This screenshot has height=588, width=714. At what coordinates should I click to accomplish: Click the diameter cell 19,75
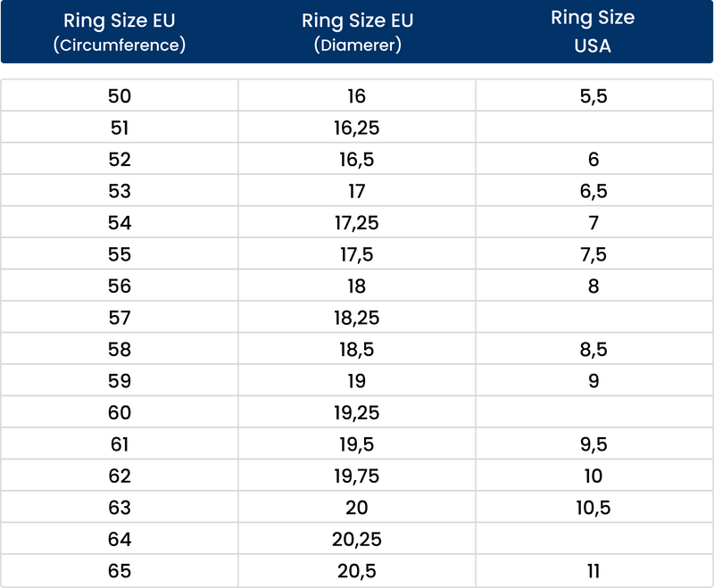(x=357, y=476)
